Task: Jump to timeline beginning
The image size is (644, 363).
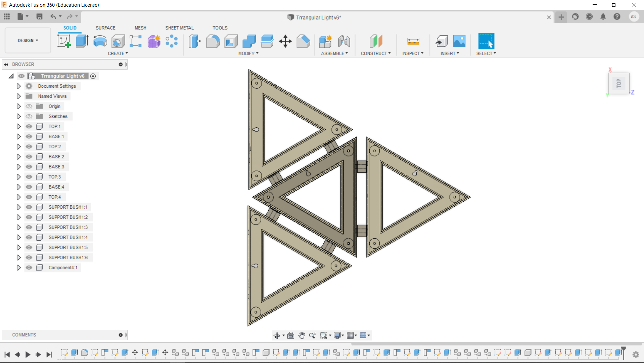Action: [7, 354]
